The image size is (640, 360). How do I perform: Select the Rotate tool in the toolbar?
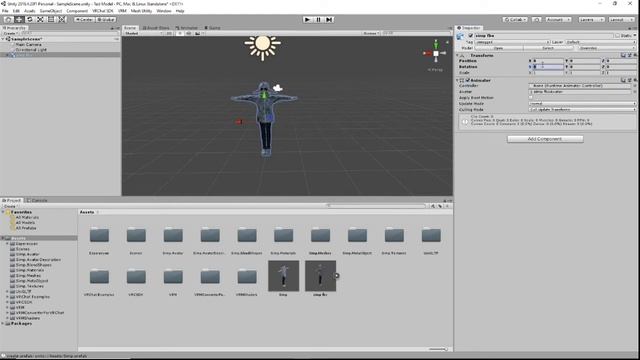(29, 20)
